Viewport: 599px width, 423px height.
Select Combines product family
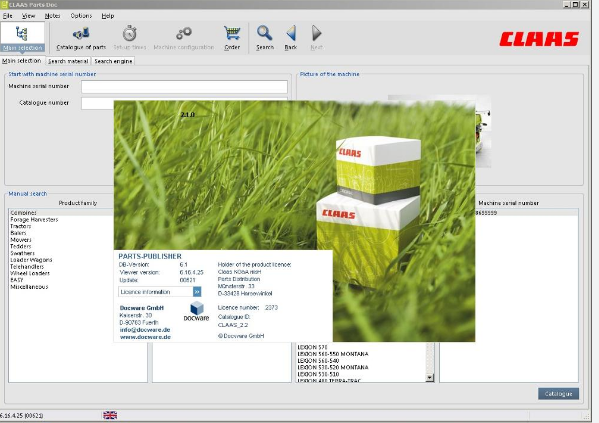click(23, 212)
